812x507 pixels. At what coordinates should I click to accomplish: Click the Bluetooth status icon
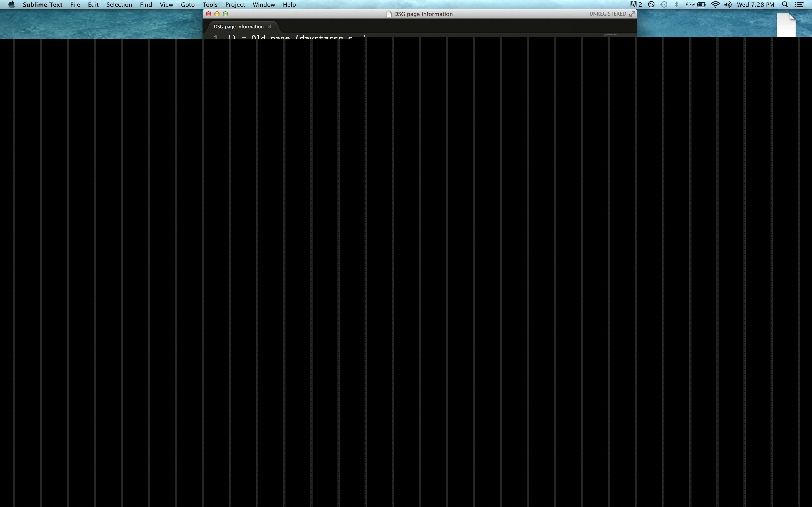coord(676,5)
